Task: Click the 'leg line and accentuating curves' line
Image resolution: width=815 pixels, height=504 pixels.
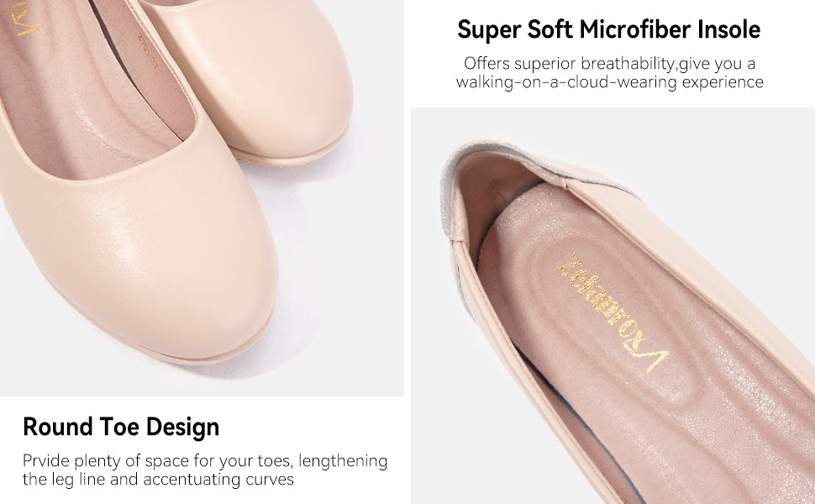Action: [x=158, y=479]
